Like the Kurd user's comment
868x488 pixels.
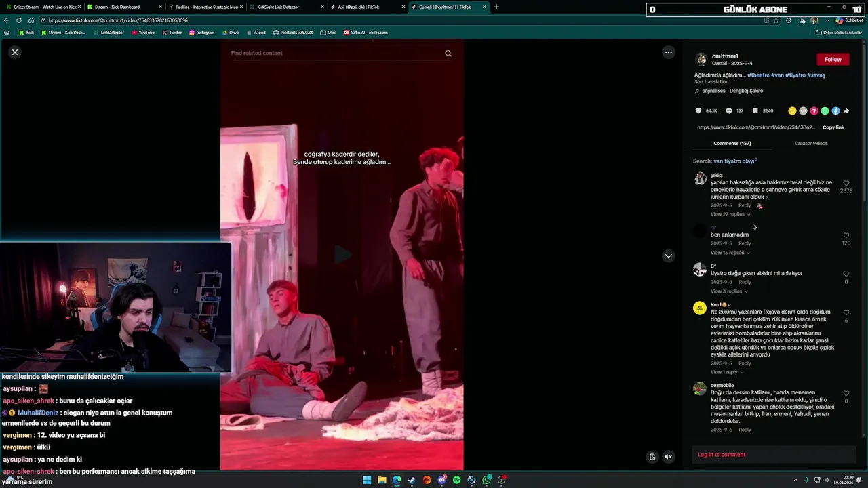click(x=846, y=312)
